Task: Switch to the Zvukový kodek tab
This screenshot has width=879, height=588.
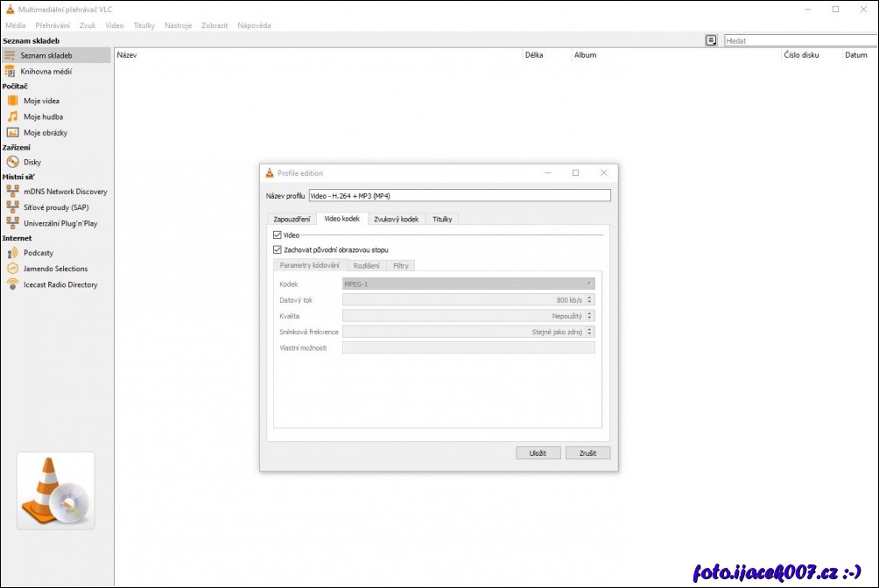Action: point(397,219)
